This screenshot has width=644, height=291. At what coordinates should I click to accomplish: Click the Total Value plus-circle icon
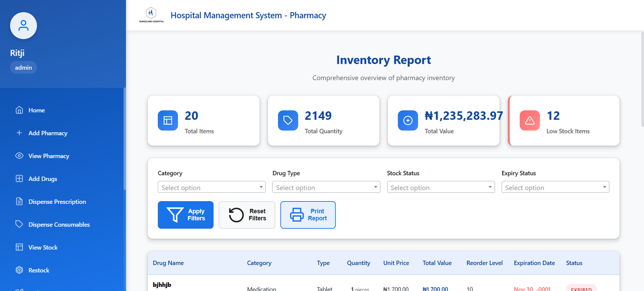(x=408, y=121)
